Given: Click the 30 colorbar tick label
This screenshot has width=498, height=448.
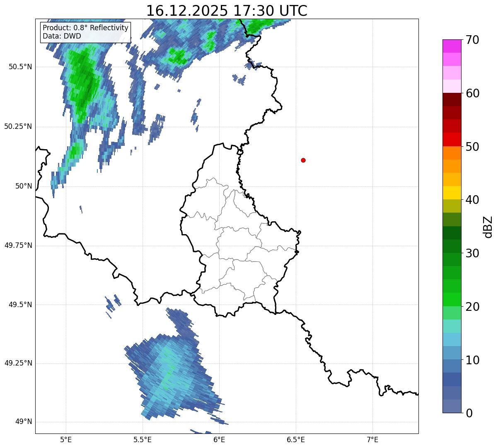Looking at the screenshot, I should click(472, 253).
